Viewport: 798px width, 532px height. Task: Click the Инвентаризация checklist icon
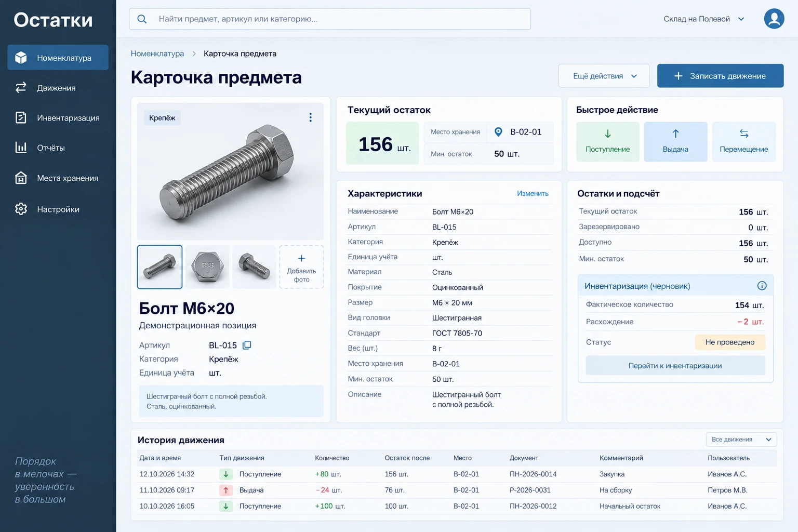pos(21,118)
